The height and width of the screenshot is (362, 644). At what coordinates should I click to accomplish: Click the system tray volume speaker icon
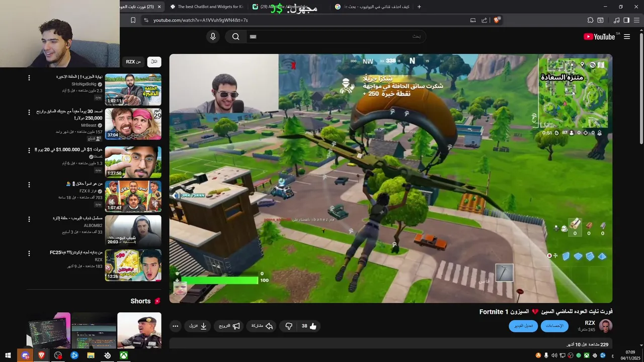554,355
